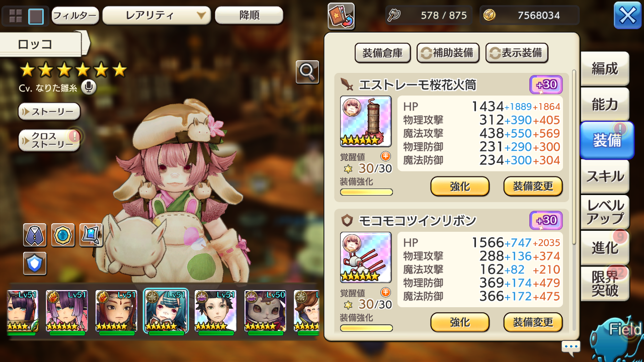Tap the plus beside 覚醒値 for エストレーモ桜花火筒
Viewport: 644px width, 362px height.
click(385, 156)
